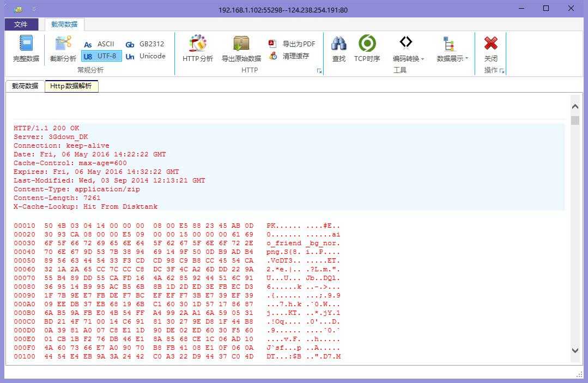Click 清理缓存 clear cache

(289, 56)
